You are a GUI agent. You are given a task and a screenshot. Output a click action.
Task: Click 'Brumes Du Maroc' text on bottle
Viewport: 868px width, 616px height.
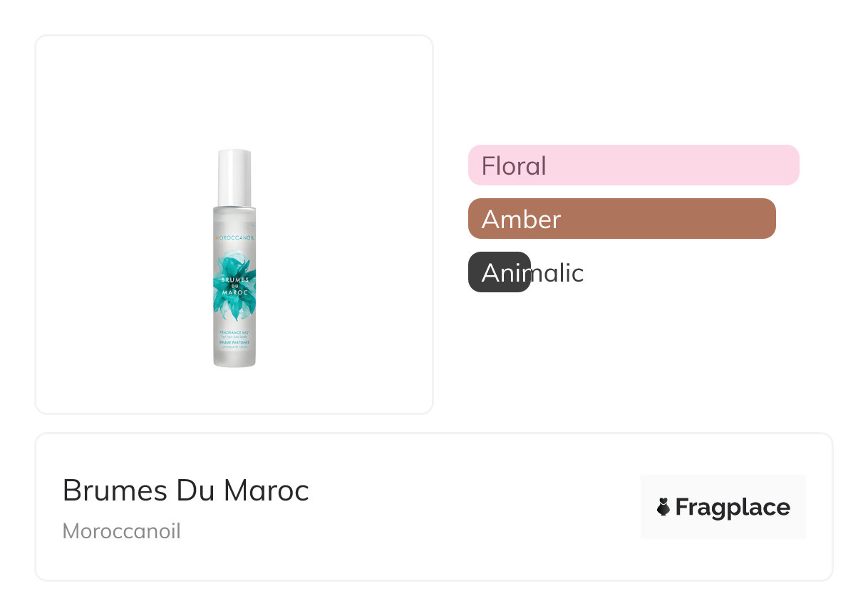point(234,286)
